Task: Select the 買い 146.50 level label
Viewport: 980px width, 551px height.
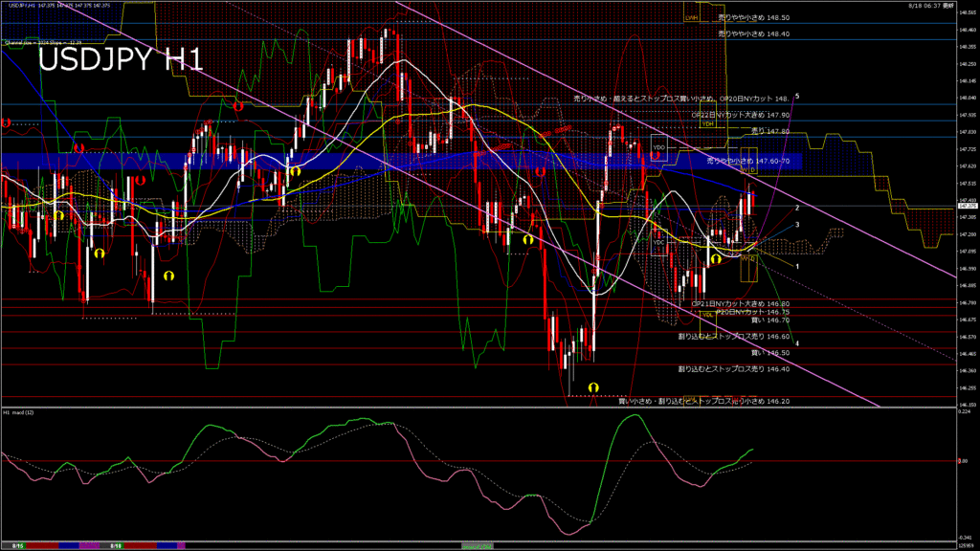Action: (x=770, y=352)
